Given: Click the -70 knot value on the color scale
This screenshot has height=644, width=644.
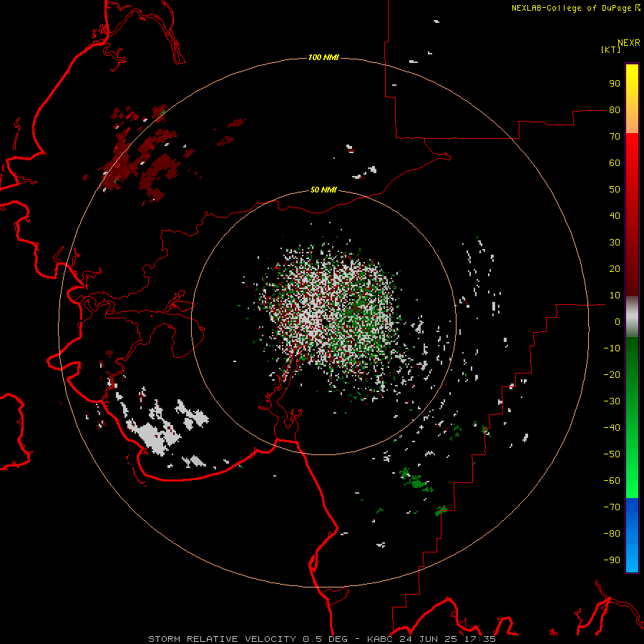Looking at the screenshot, I should click(612, 507).
